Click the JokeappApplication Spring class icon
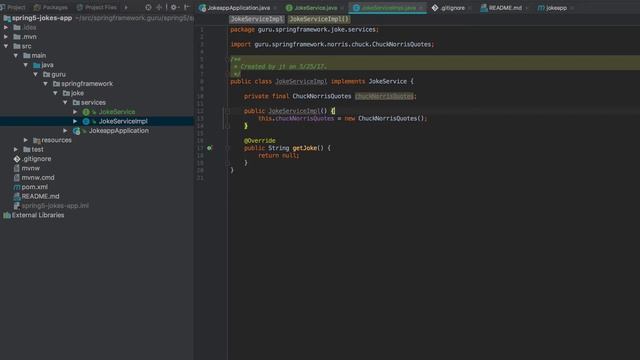Image resolution: width=640 pixels, height=360 pixels. [76, 131]
